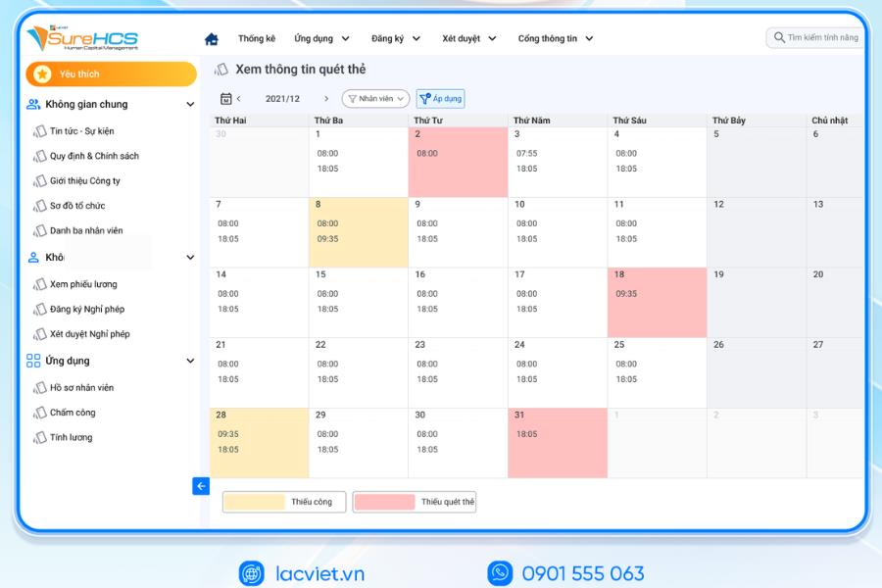Click the Yêu thích star icon

[x=42, y=73]
